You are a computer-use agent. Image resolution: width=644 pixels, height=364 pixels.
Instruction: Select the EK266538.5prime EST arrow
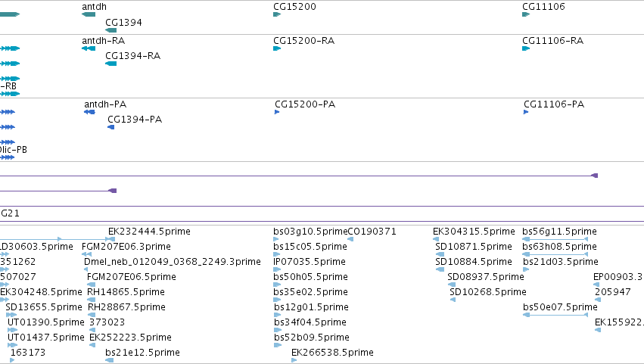click(294, 360)
